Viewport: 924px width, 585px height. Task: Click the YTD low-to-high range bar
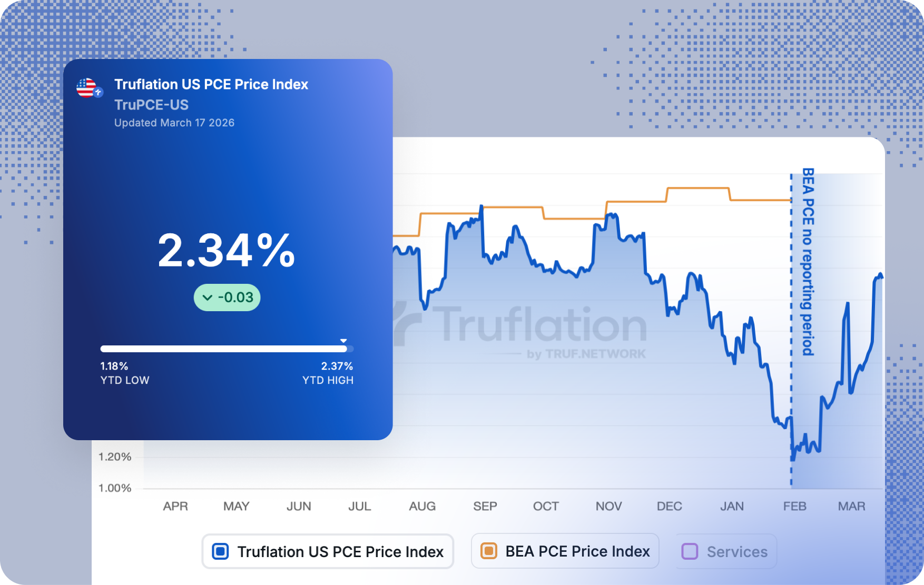[227, 349]
